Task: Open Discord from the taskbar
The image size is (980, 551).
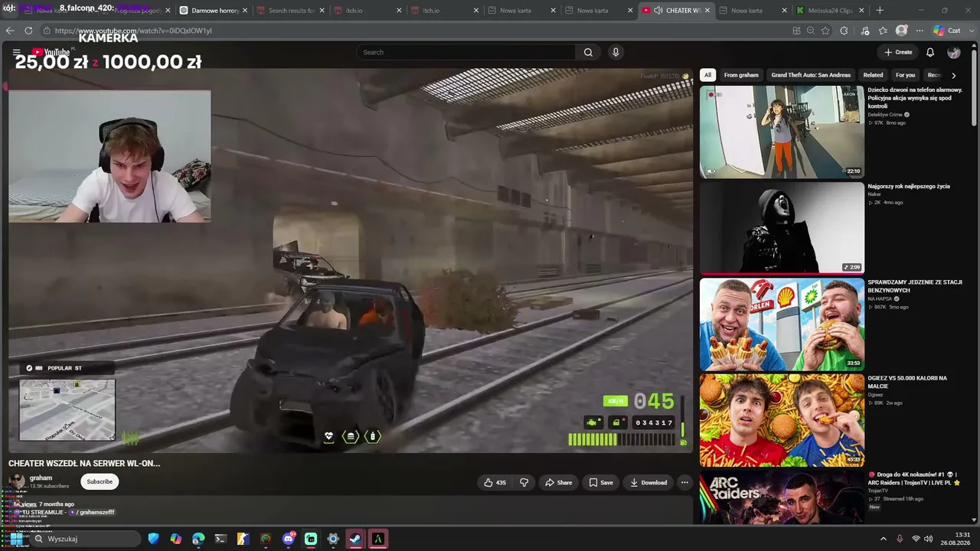Action: (x=289, y=539)
